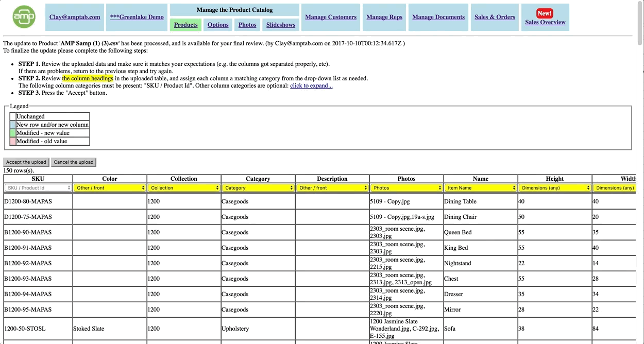Select the D1200-80-MAPAS SKU cell

pos(38,201)
